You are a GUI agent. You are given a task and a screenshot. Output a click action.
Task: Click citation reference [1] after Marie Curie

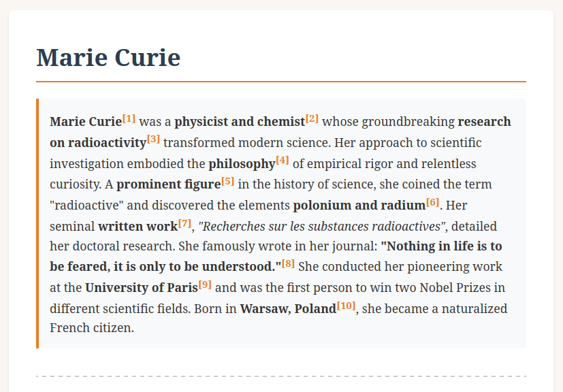pos(129,119)
